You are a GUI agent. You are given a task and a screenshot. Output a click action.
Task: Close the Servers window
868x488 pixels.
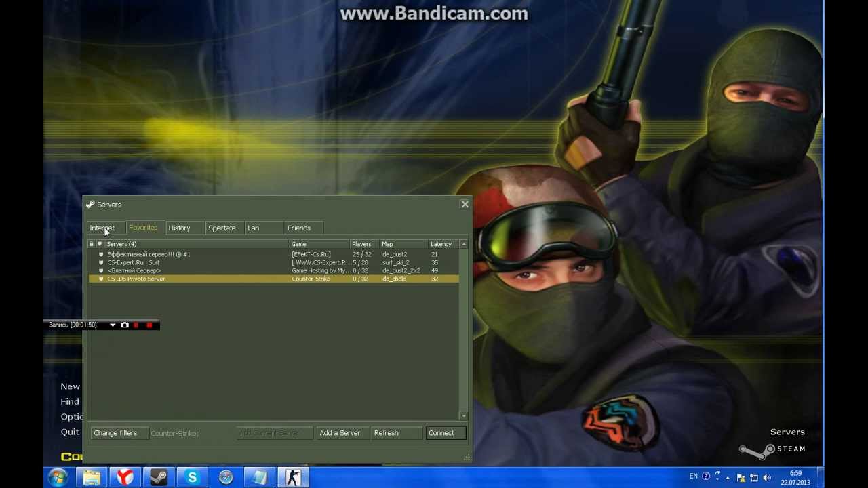[465, 204]
